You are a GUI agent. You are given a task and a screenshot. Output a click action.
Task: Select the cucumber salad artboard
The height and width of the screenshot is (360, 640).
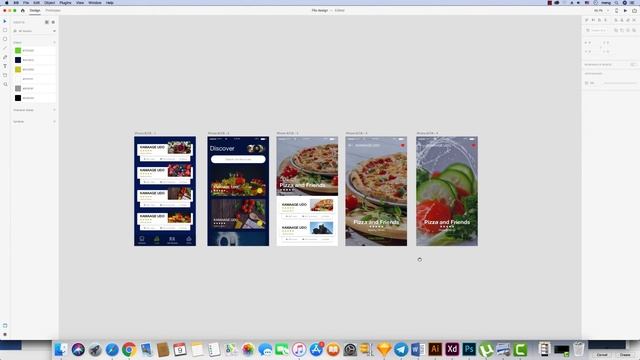[x=447, y=191]
